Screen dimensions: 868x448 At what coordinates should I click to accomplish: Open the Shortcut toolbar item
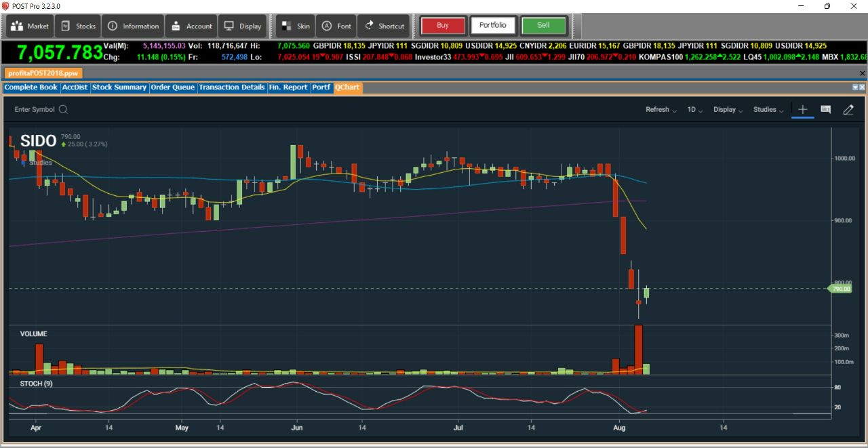click(x=384, y=26)
